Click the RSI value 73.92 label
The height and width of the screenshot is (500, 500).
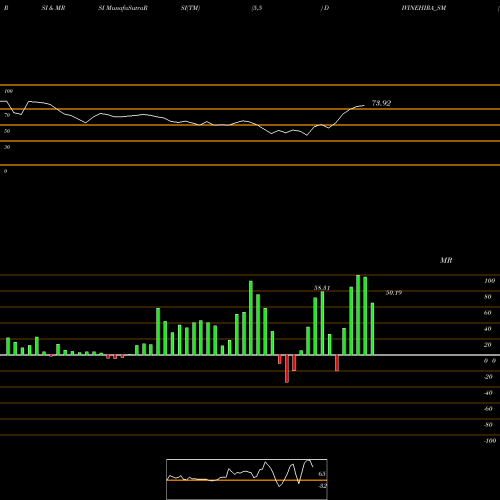[381, 103]
